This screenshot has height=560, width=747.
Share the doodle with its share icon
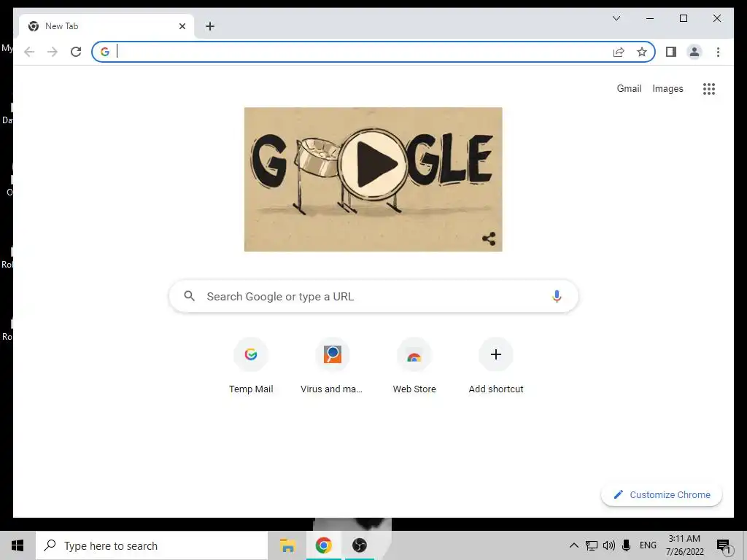(x=489, y=238)
